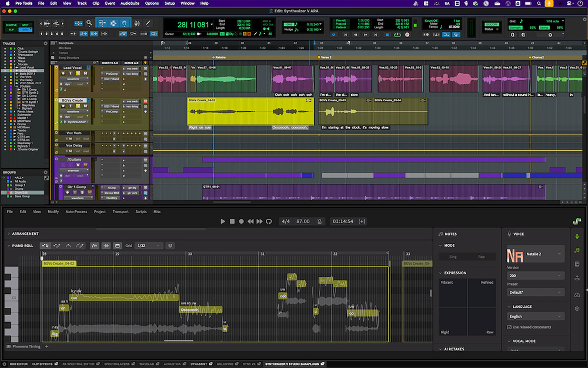Viewport: 588px width, 368px height.
Task: Open the piano roll Grid 1/32 dropdown
Action: [148, 246]
